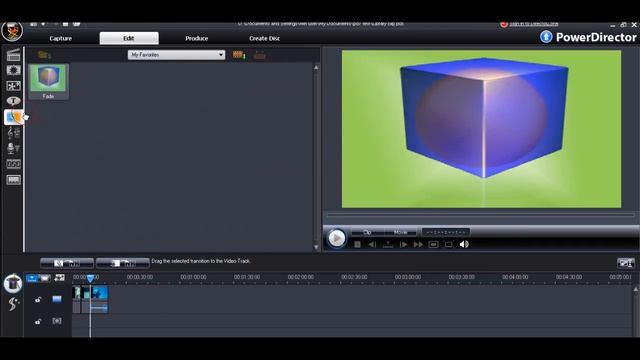Click the Sign in to DirectorZone link

[x=533, y=24]
